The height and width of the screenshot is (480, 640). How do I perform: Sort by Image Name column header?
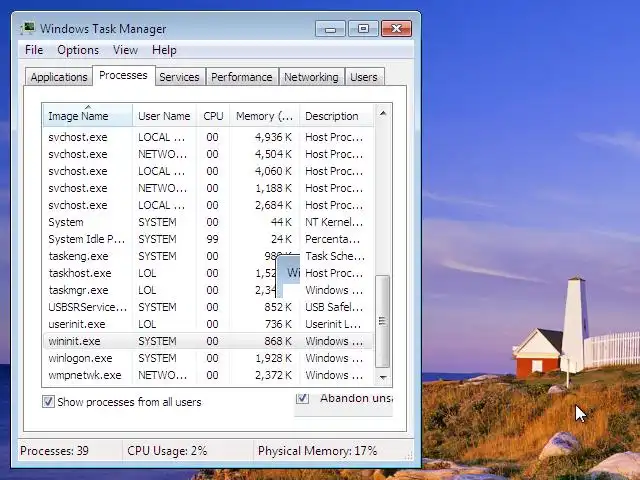point(87,116)
